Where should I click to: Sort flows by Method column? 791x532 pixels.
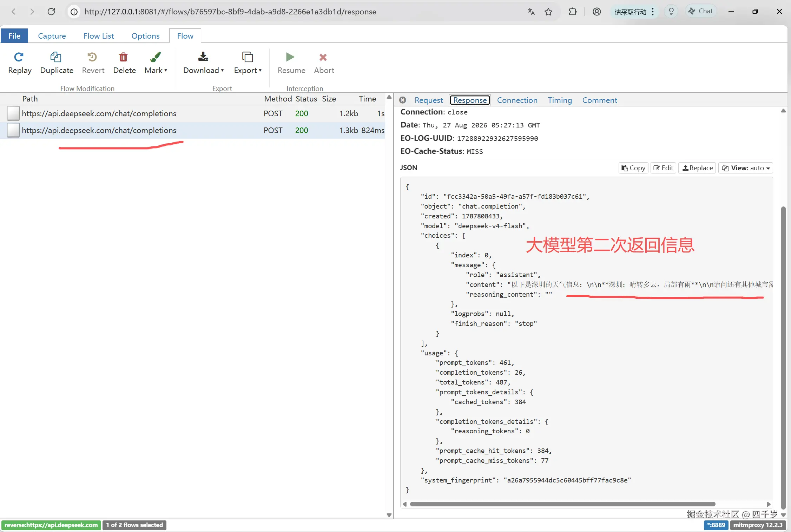(x=278, y=99)
